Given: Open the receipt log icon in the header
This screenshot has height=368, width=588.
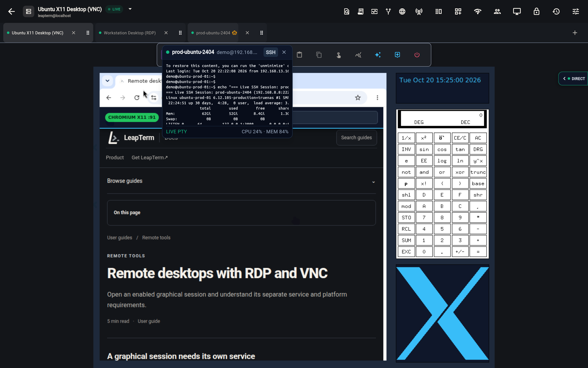Looking at the screenshot, I should pos(361,11).
